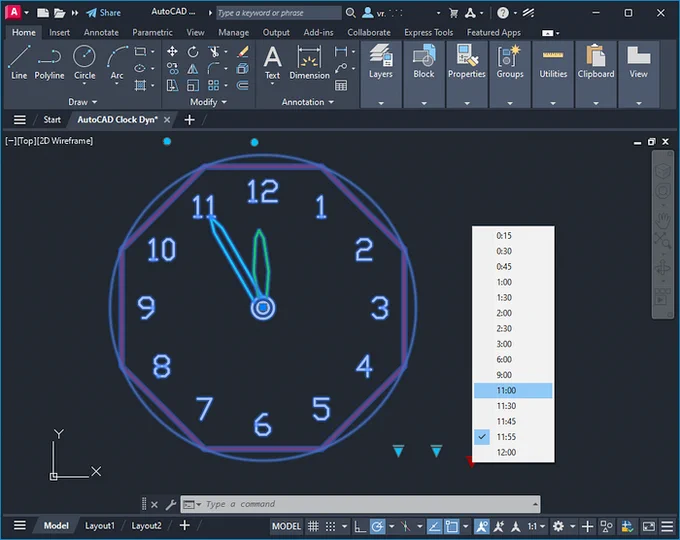Click the Mirror tool icon
Screen dimensions: 680x540
pos(193,69)
